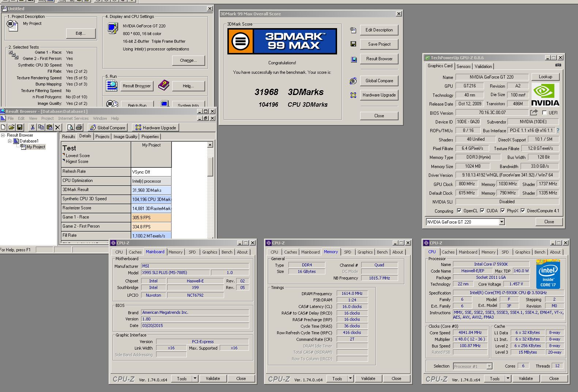Click the Intel Core i7 logo in CPU-Z
Viewport: 578px width, 392px height.
click(548, 274)
